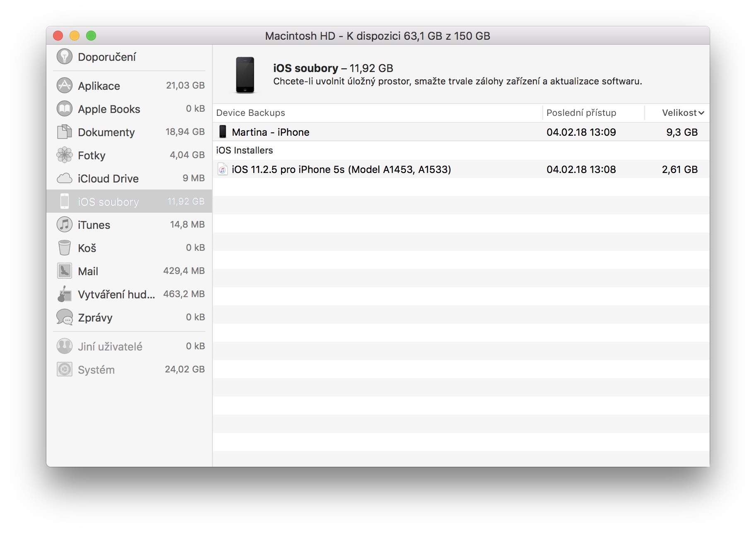Click iTunes size 14,8 MB
The image size is (756, 533).
point(187,224)
